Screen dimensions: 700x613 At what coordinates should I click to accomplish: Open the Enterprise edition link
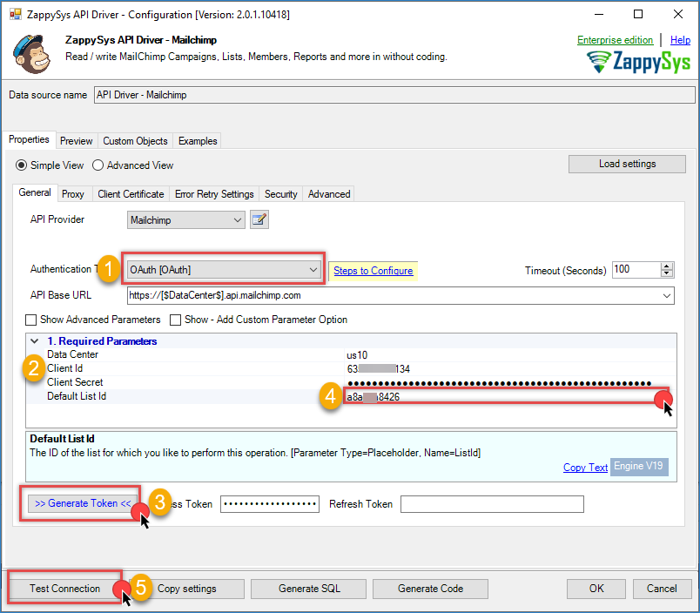click(615, 40)
